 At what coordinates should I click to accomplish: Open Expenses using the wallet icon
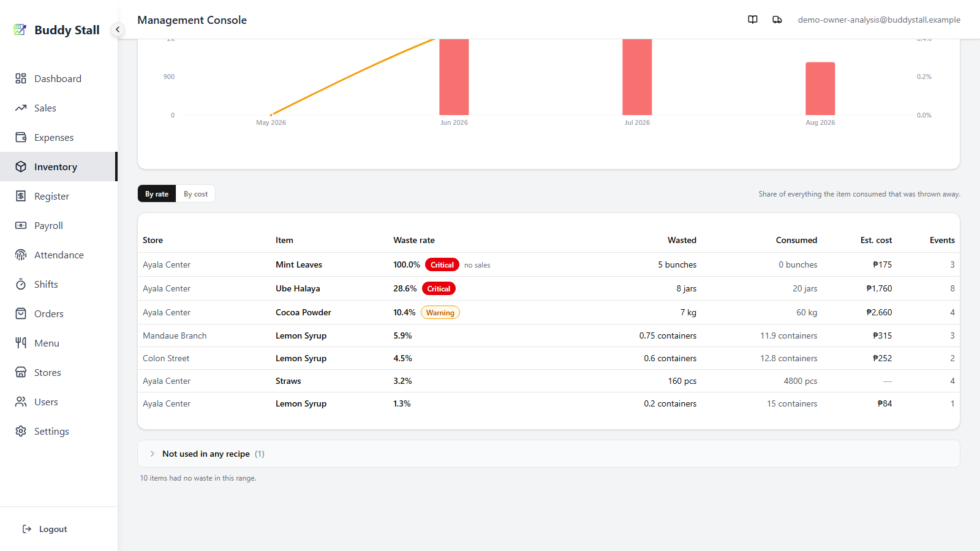click(x=21, y=137)
